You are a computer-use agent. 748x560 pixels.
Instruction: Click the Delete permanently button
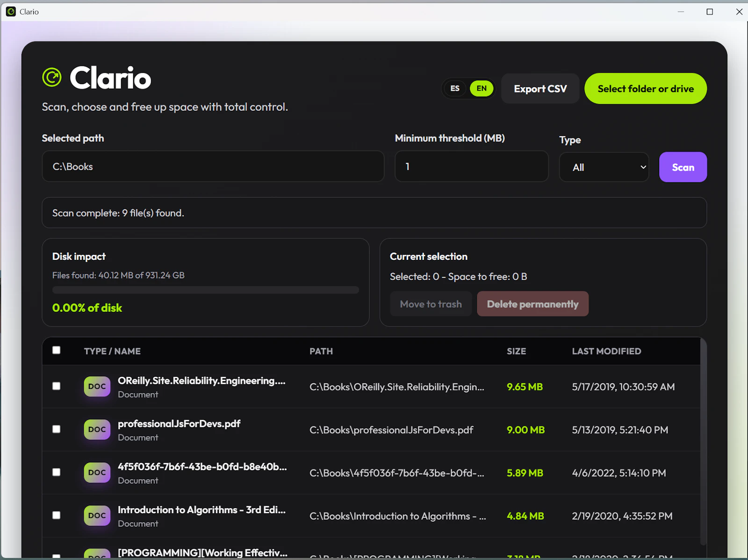click(532, 304)
